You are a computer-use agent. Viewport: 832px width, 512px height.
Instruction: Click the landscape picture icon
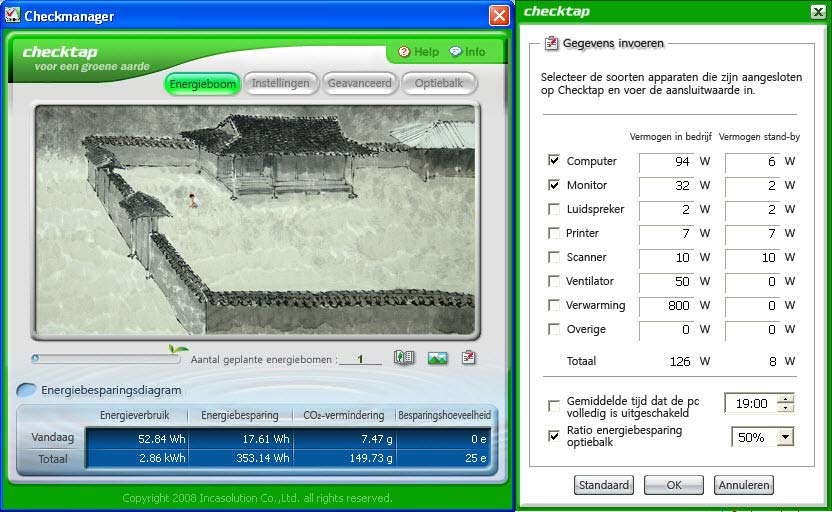437,358
